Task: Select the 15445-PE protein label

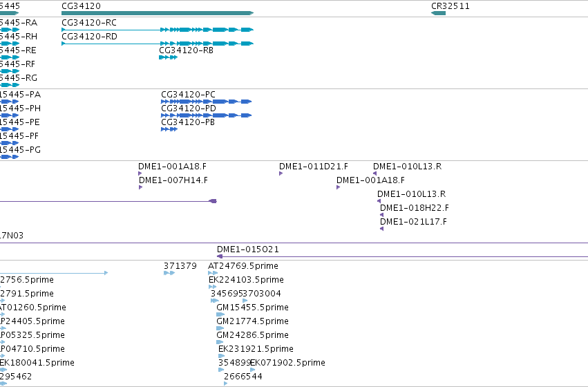Action: (x=20, y=122)
